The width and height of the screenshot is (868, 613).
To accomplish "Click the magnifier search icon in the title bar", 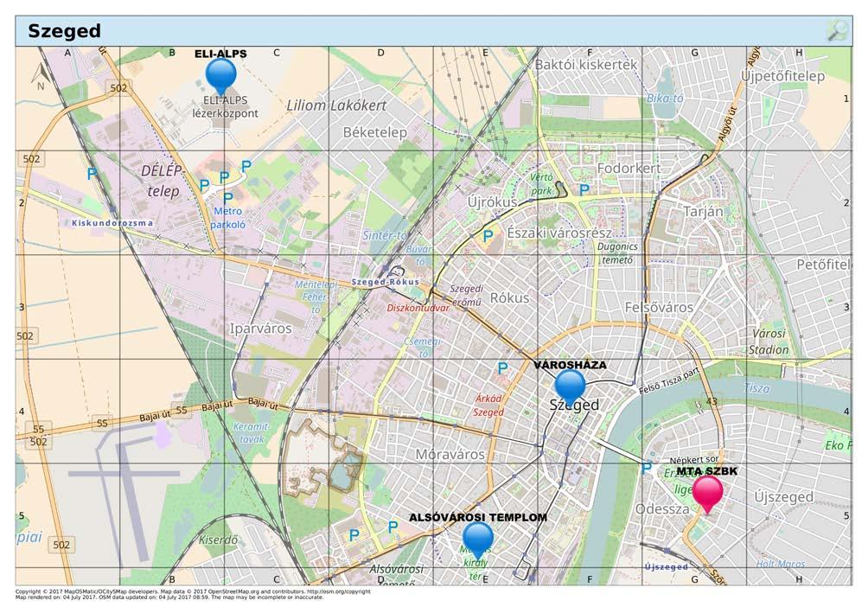I will pyautogui.click(x=838, y=30).
